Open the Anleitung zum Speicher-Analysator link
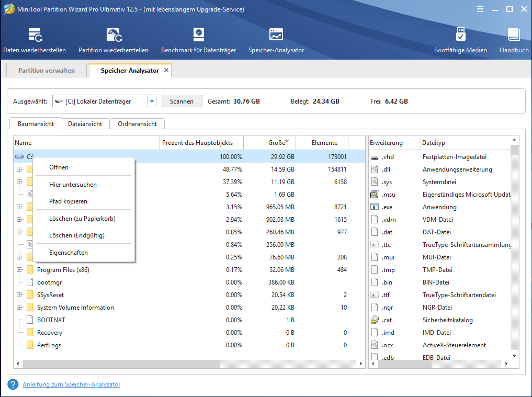The width and height of the screenshot is (532, 397). coord(71,384)
